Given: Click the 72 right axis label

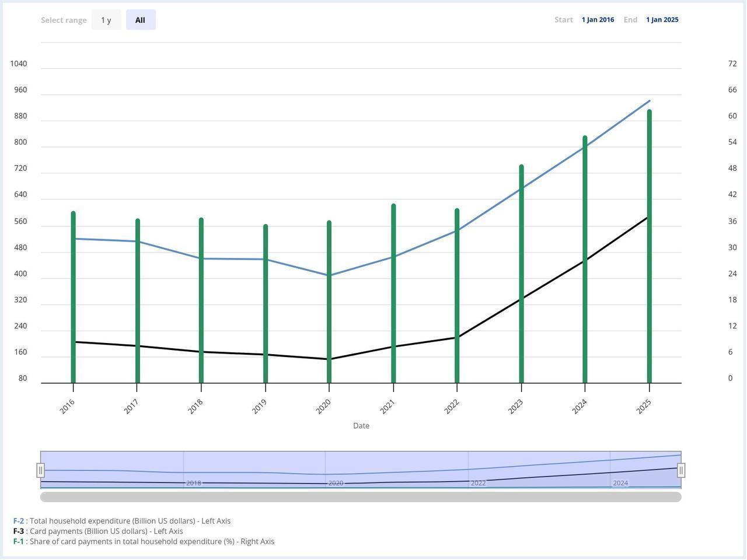Looking at the screenshot, I should click(732, 64).
